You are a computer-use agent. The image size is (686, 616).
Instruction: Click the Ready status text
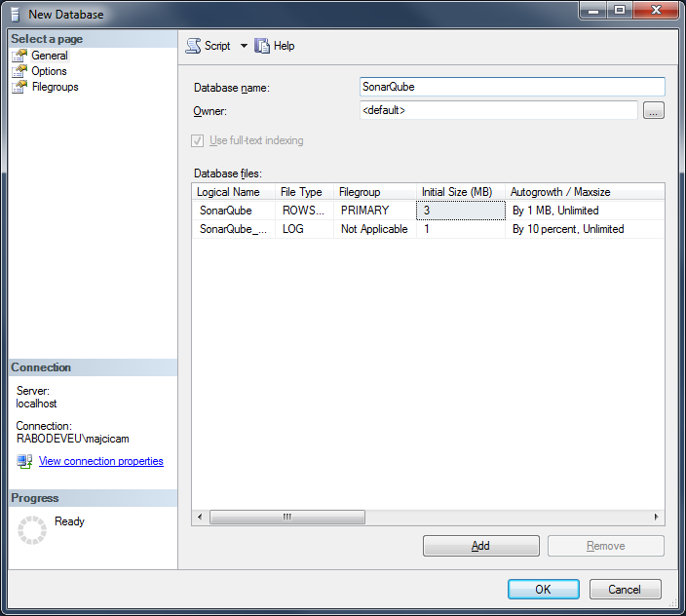click(x=69, y=521)
